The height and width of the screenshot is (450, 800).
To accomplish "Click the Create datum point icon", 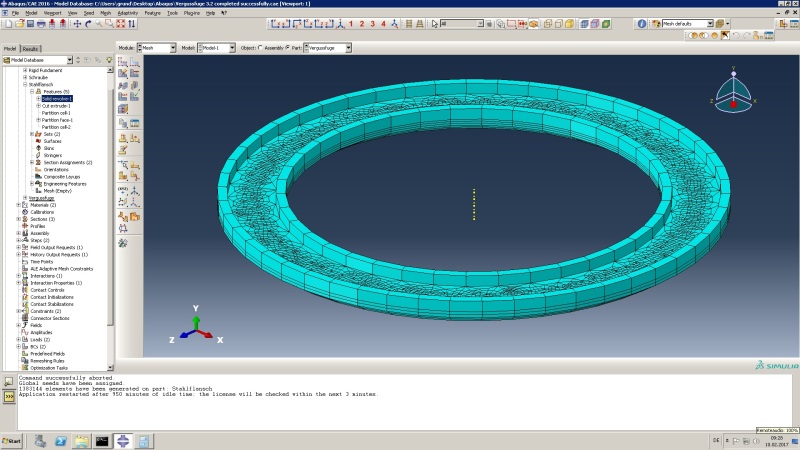I will point(122,190).
